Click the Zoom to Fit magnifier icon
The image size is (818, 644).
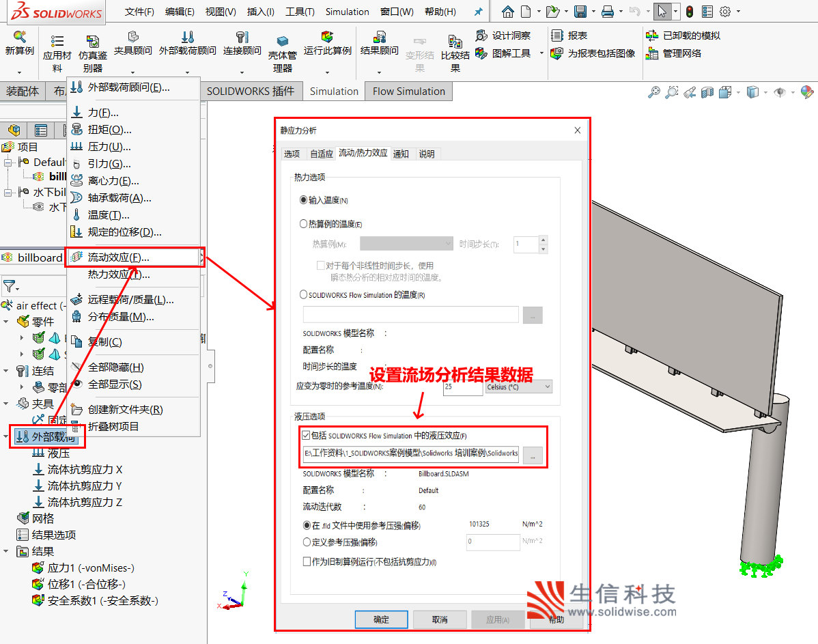click(x=653, y=92)
